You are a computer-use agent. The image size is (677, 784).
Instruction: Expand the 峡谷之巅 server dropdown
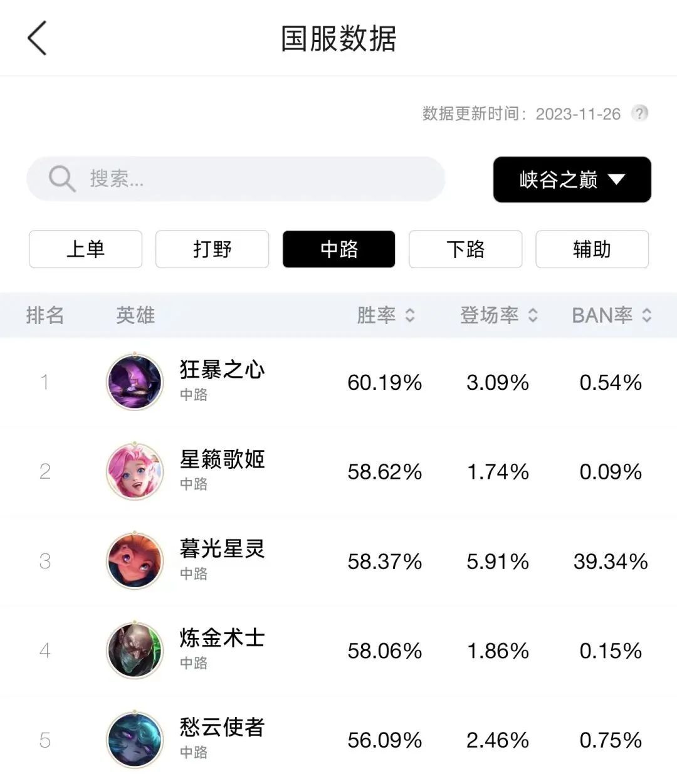572,180
